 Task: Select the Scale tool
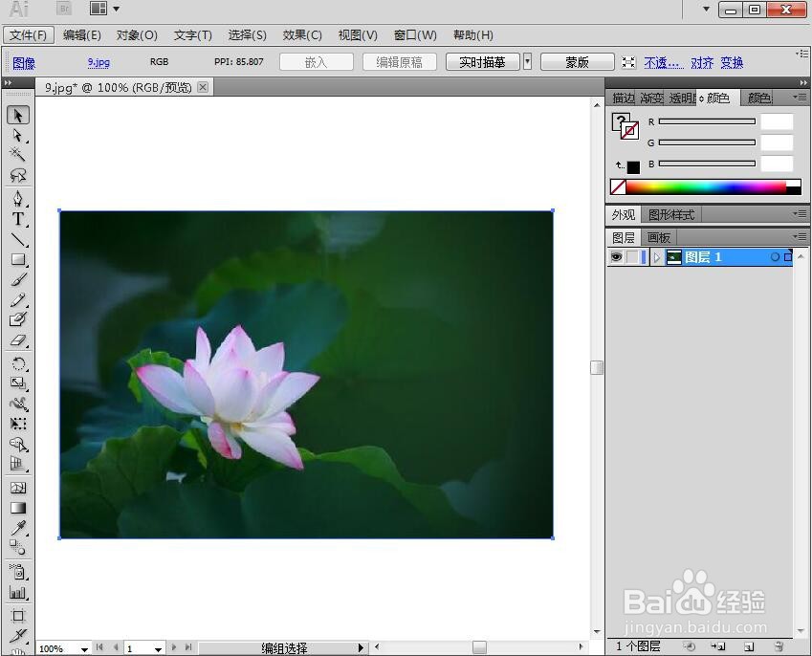tap(18, 383)
